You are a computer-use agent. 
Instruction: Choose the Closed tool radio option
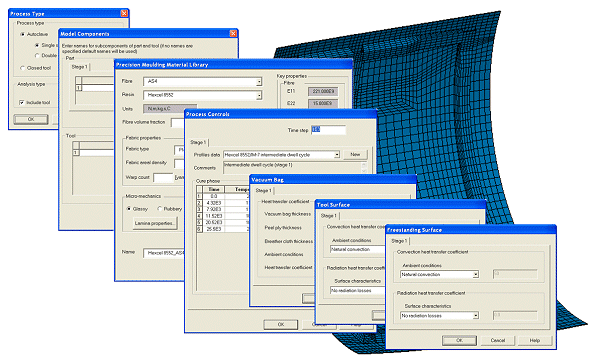point(22,68)
